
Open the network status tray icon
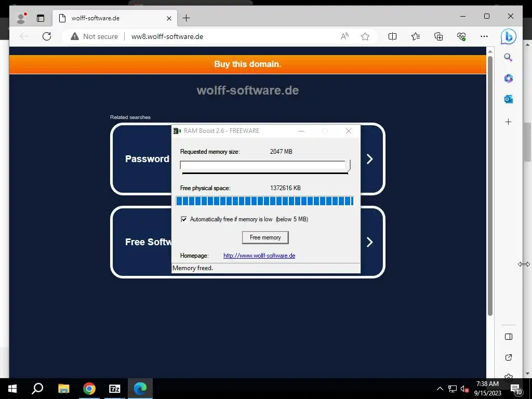453,389
